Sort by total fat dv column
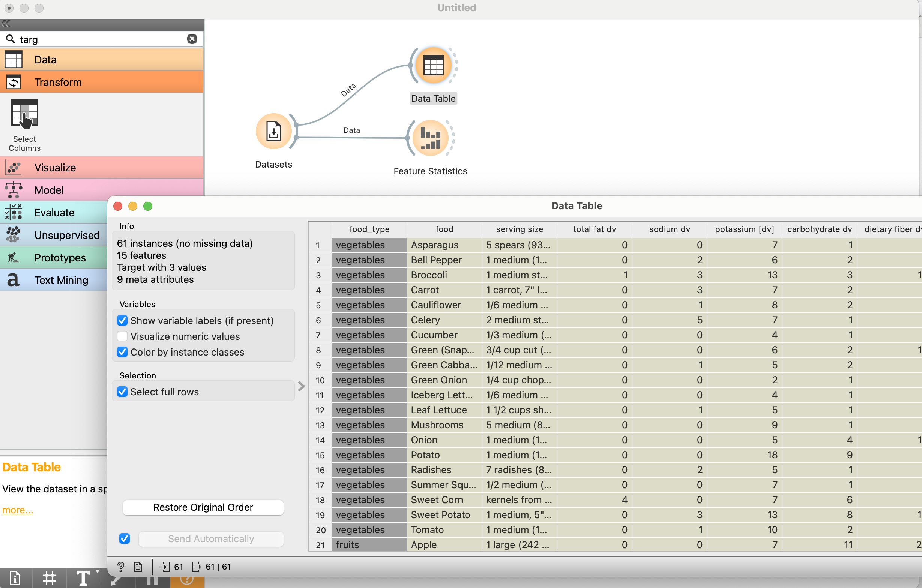 594,229
